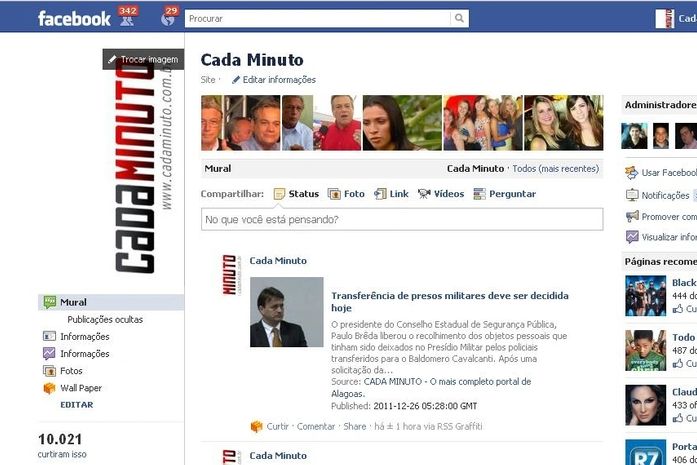The width and height of the screenshot is (697, 465).
Task: Click the Curtir orange cube icon on first post
Action: point(256,426)
